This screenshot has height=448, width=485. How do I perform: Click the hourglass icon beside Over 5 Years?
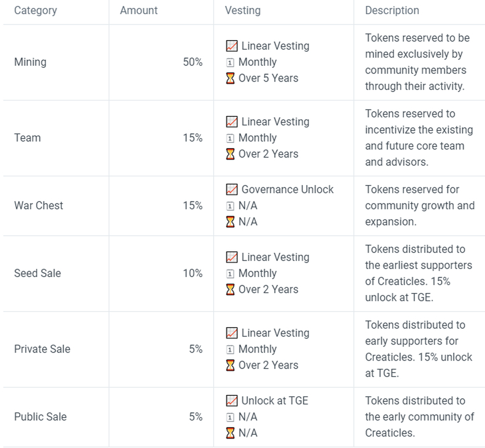pyautogui.click(x=230, y=78)
